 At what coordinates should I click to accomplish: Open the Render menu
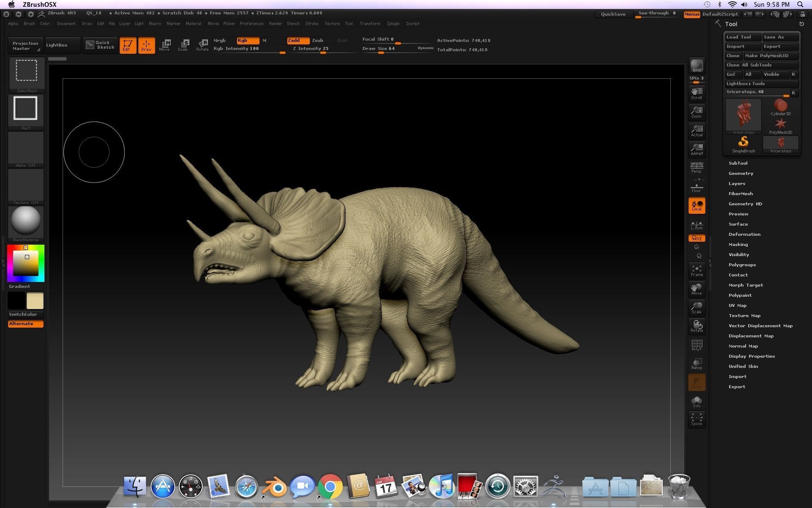pyautogui.click(x=275, y=24)
